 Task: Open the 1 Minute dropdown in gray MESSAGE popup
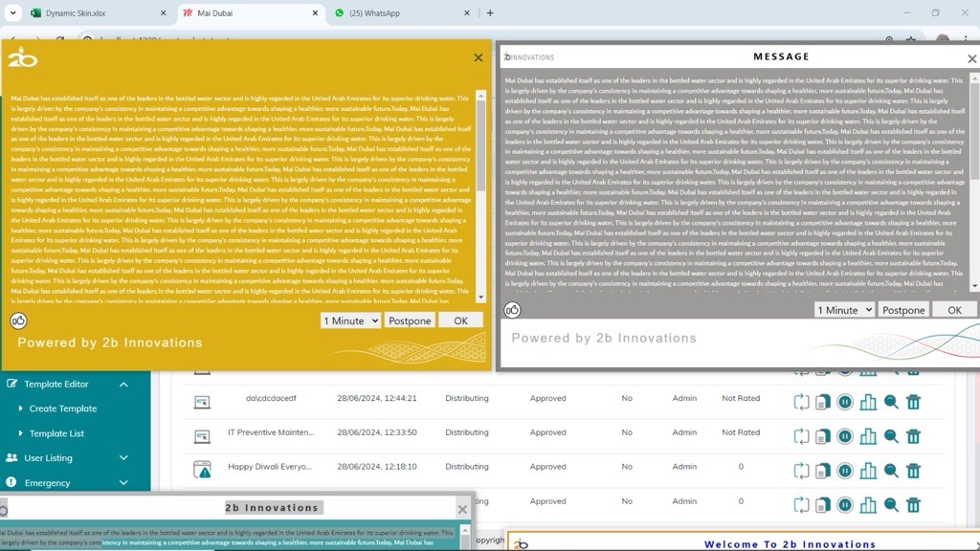click(844, 310)
